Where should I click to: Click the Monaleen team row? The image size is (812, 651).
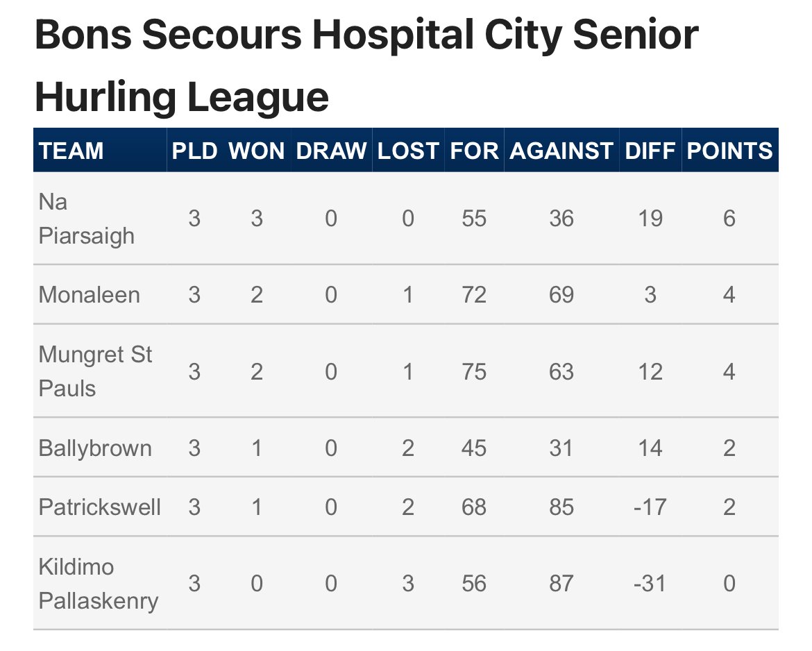click(x=406, y=295)
